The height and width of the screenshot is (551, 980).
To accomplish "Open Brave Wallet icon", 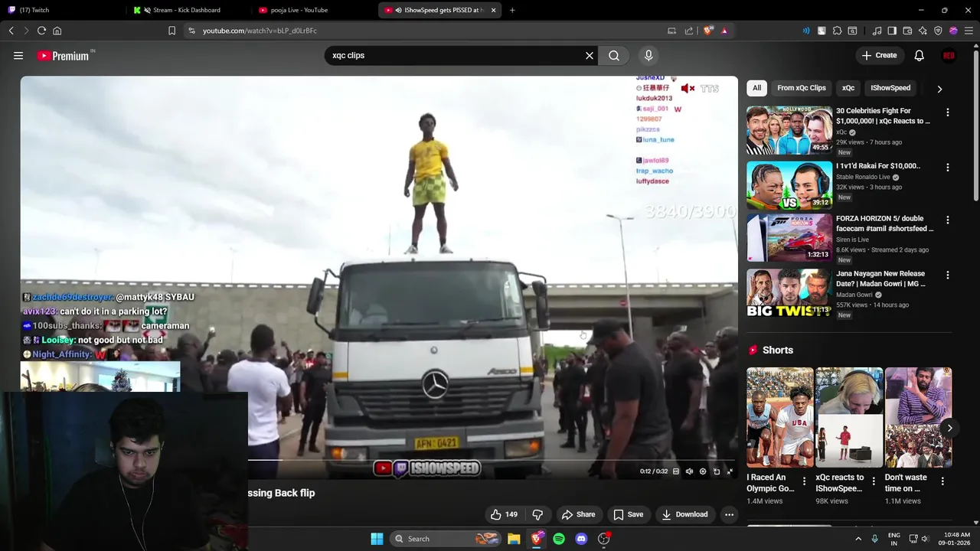I will [x=907, y=31].
